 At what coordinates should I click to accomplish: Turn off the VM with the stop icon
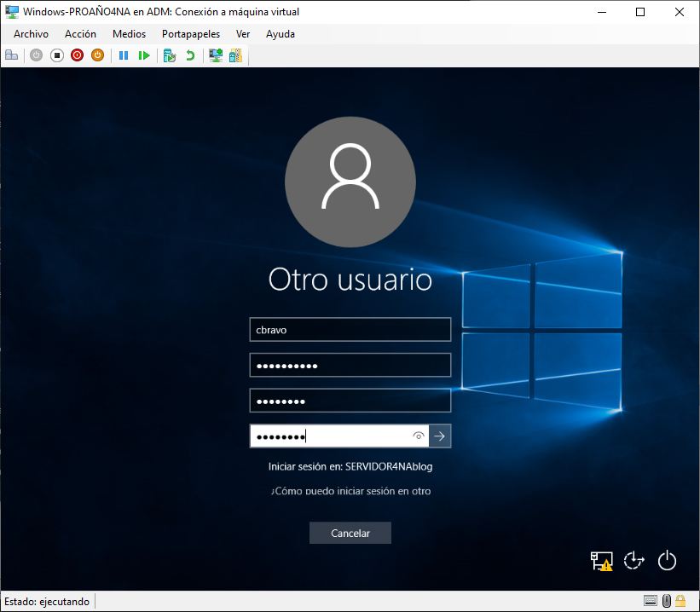coord(56,55)
